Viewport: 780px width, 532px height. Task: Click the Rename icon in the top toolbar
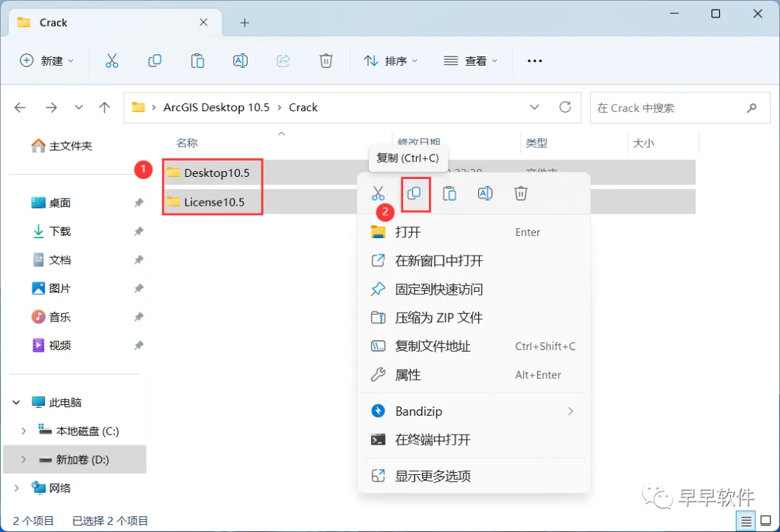(240, 61)
